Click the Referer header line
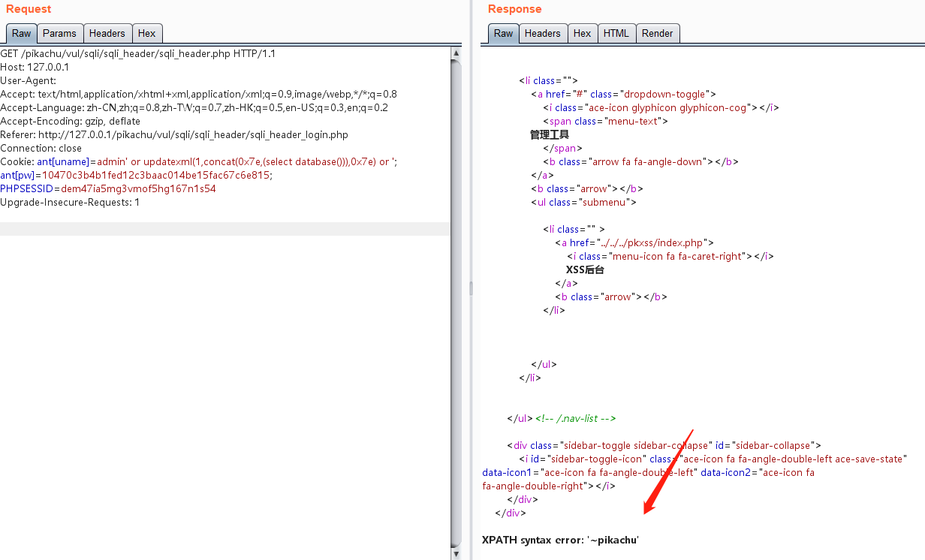Screen dimensions: 925x560 [174, 134]
